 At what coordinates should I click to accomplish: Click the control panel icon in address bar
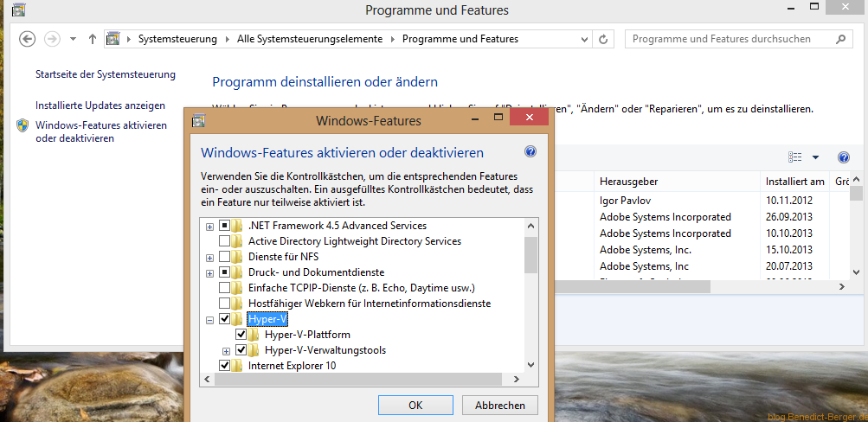coord(113,39)
